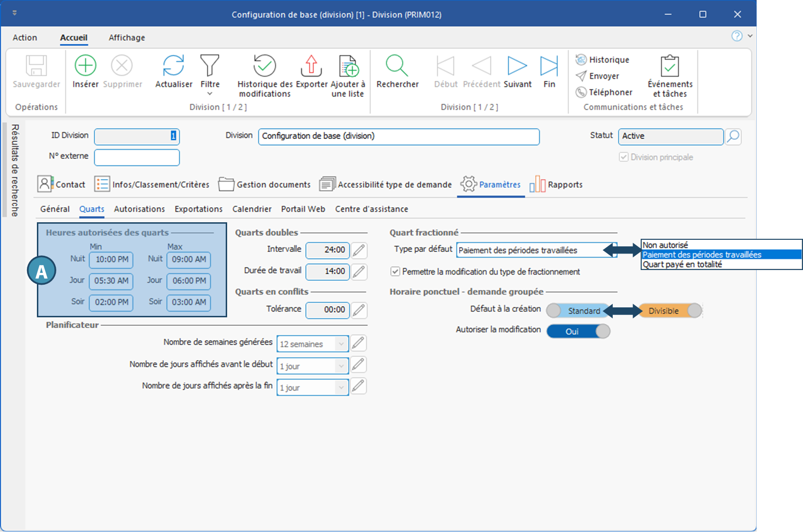803x532 pixels.
Task: Select 'Quart payé en totalité' option
Action: click(x=682, y=264)
